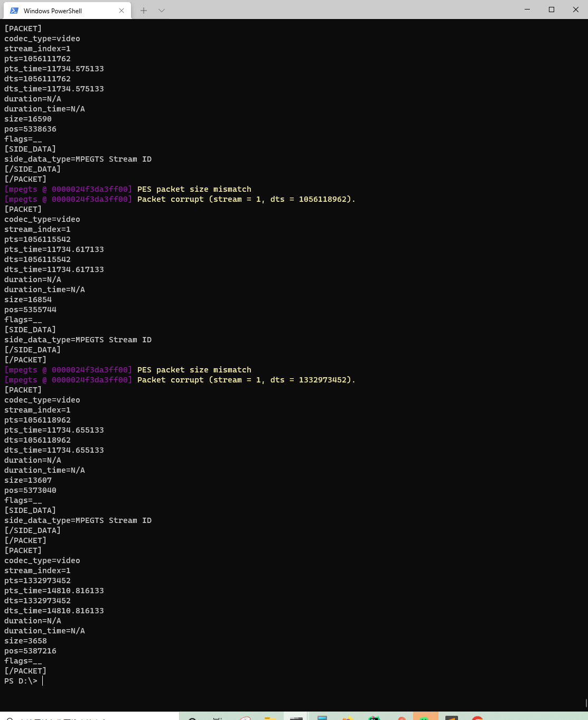Open a new tab with the plus button
Screen dimensions: 588x720
(x=143, y=10)
